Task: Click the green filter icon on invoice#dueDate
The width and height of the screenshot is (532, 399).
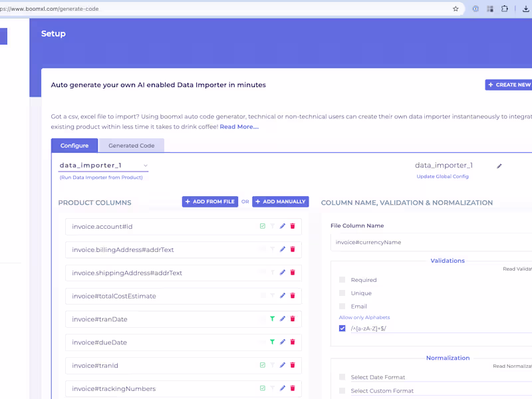Action: pos(273,342)
